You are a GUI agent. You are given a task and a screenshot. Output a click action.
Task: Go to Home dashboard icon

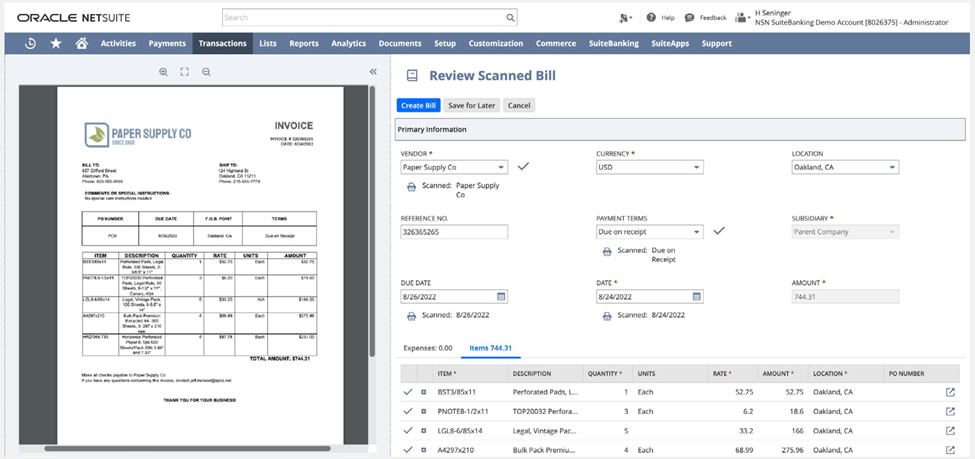pyautogui.click(x=82, y=43)
